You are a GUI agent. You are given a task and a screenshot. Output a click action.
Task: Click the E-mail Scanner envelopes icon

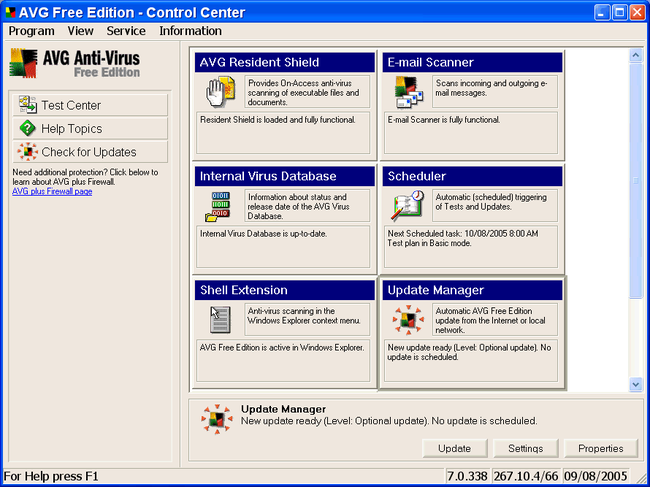coord(408,92)
